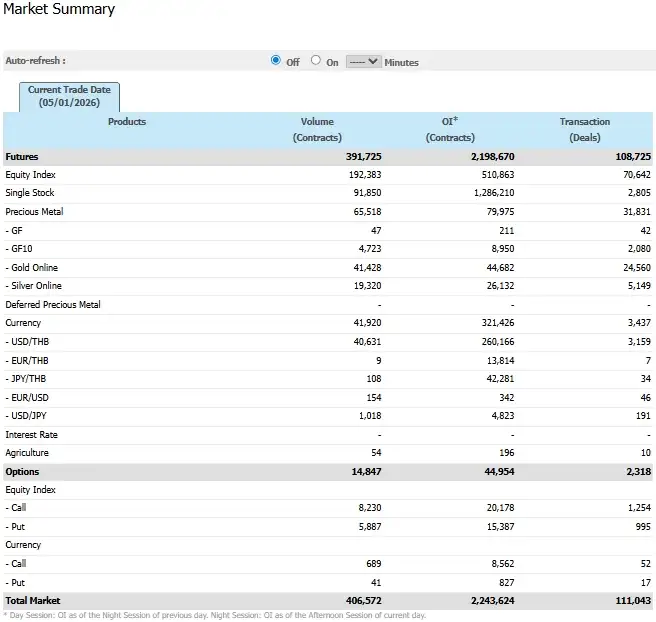656x622 pixels.
Task: Click the Precious Metal product label
Action: click(x=34, y=212)
